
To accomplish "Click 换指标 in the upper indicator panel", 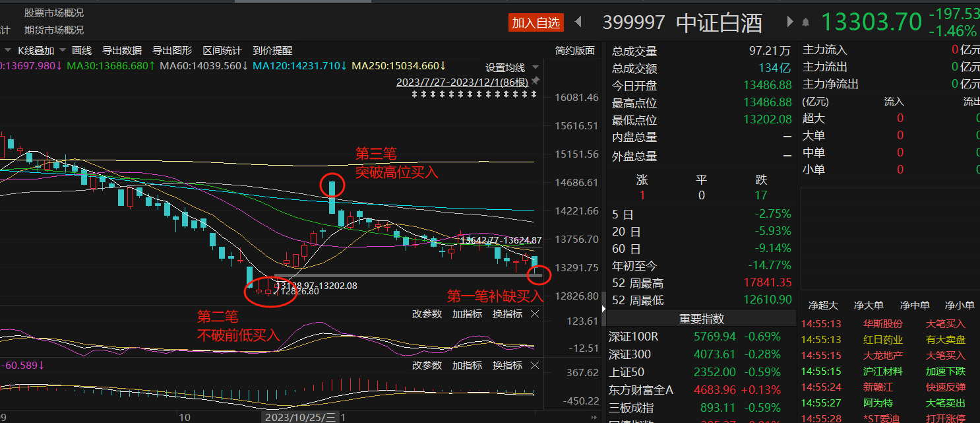I will click(x=507, y=313).
